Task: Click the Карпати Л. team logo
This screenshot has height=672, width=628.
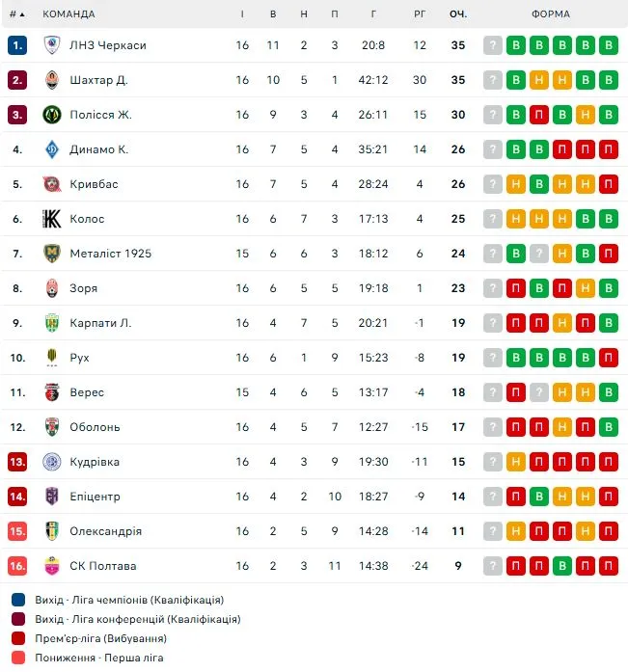Action: [52, 323]
